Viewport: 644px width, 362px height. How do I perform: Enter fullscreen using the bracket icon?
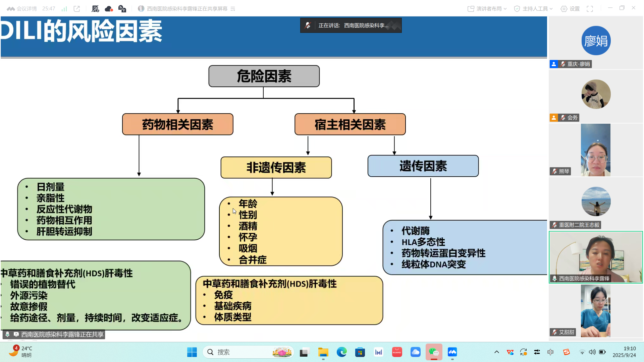(x=590, y=9)
